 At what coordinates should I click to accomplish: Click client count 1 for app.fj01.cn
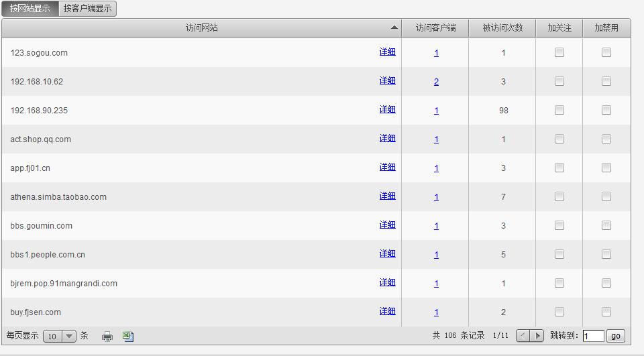(x=436, y=168)
